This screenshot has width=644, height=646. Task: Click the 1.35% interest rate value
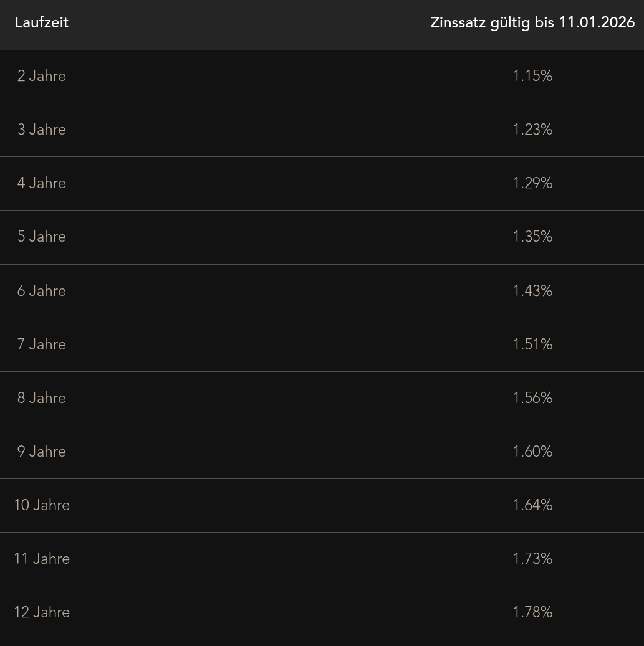point(532,237)
